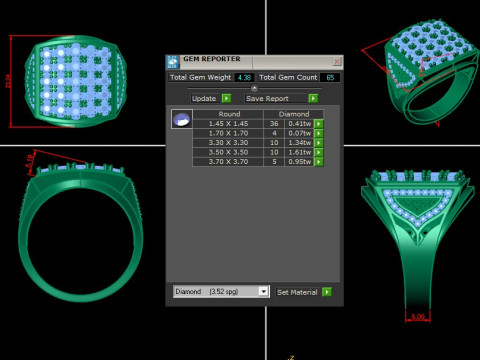This screenshot has height=360, width=480.
Task: Click the Total Gem Weight value 4.38
Action: (x=244, y=77)
